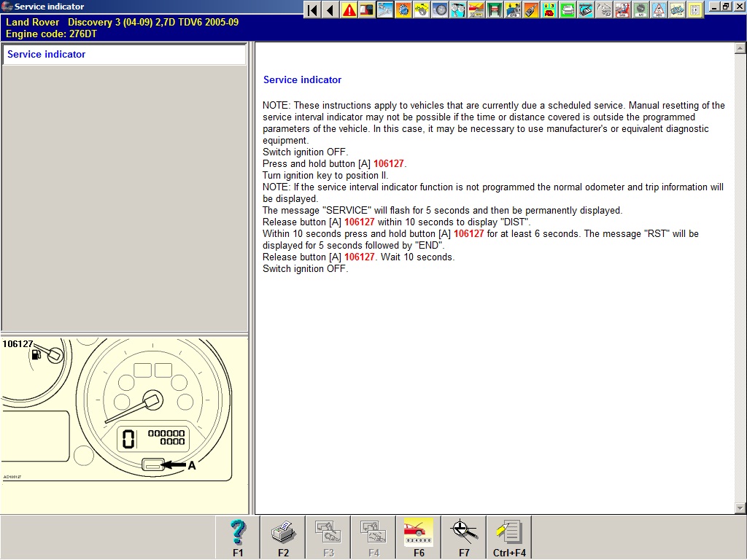Image resolution: width=747 pixels, height=560 pixels.
Task: Click red 106127 link after 'Release button [A]' DIST line
Action: [360, 222]
